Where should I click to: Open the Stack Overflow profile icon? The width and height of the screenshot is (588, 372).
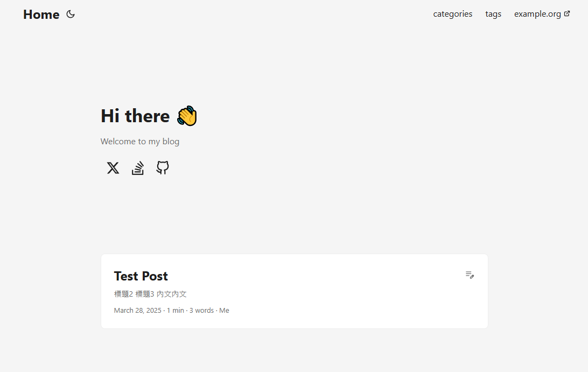coord(137,168)
